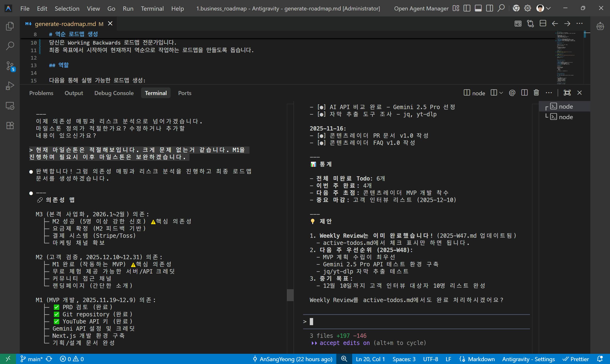Click the Antigravity - Settings status item
Screen dimensions: 610x364
point(528,359)
